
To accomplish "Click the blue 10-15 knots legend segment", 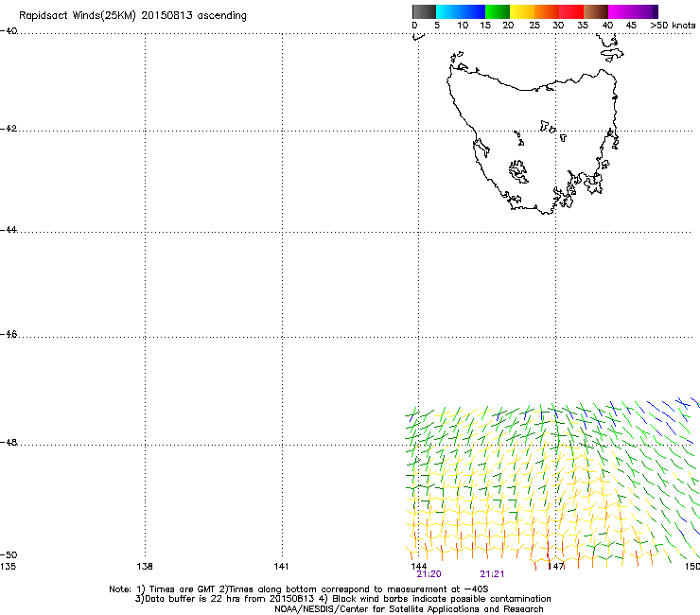I will 473,11.
